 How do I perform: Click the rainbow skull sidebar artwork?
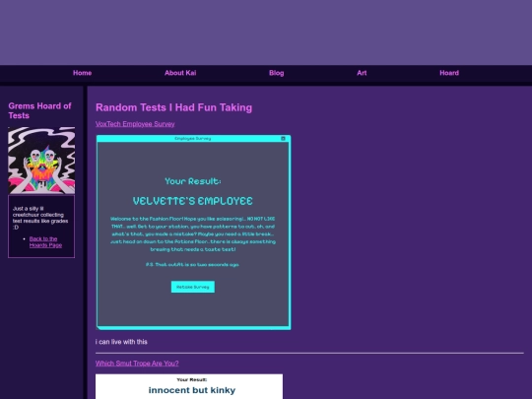coord(41,161)
